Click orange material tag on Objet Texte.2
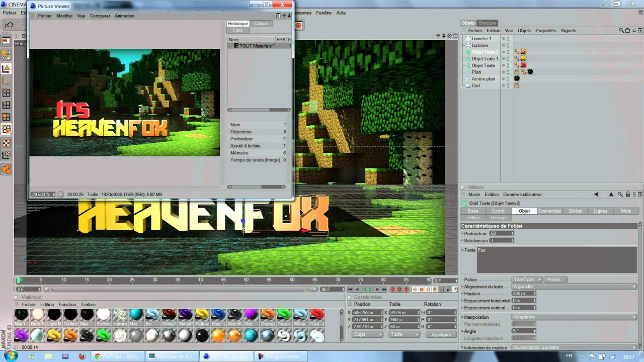Viewport: 644px width, 362px height. pyautogui.click(x=524, y=51)
